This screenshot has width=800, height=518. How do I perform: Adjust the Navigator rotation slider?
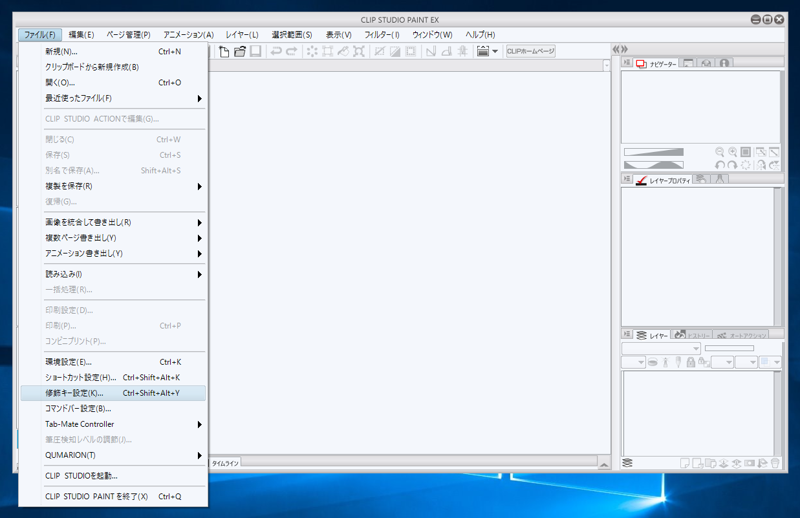coord(654,164)
